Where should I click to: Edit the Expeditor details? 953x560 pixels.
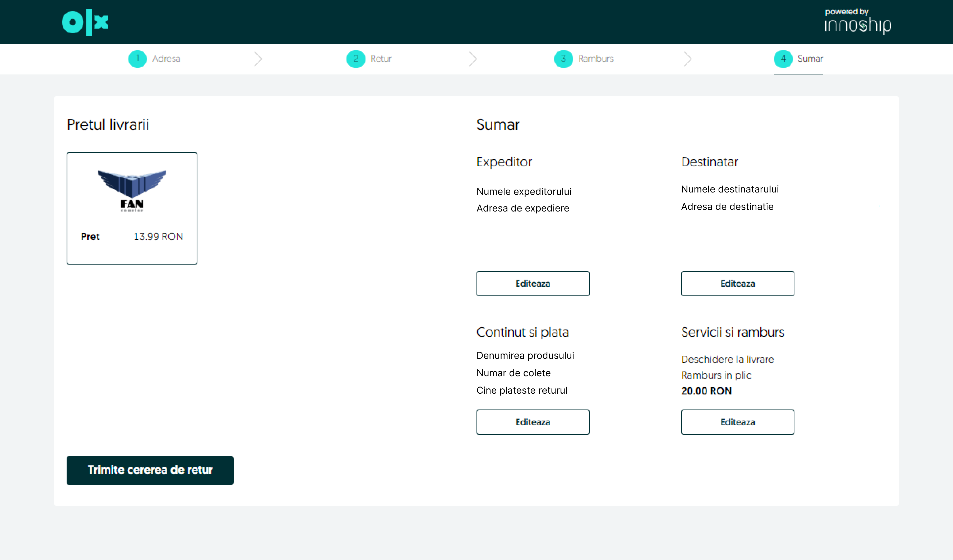point(533,283)
